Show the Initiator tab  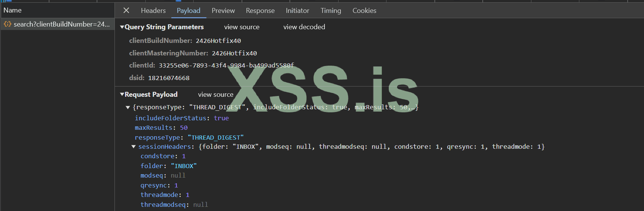coord(297,11)
